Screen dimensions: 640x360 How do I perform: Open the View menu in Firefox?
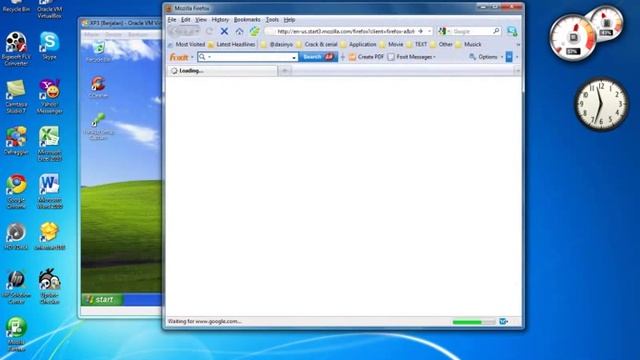click(x=200, y=20)
